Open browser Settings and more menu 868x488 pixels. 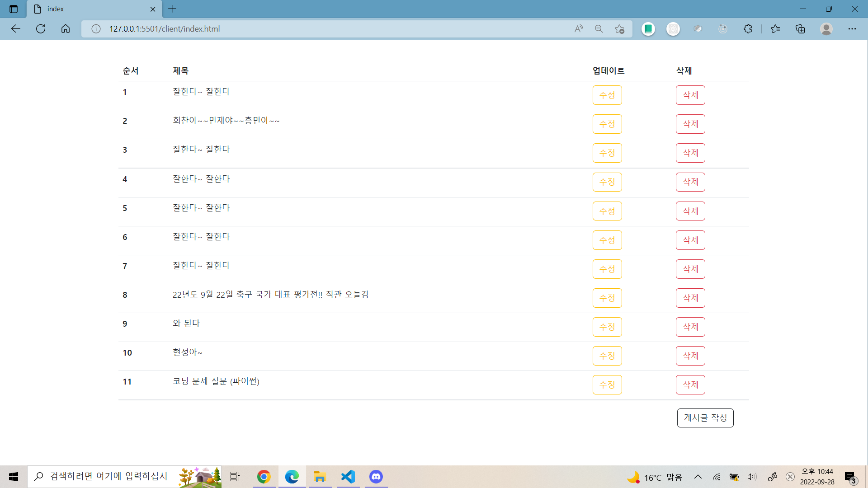[852, 29]
